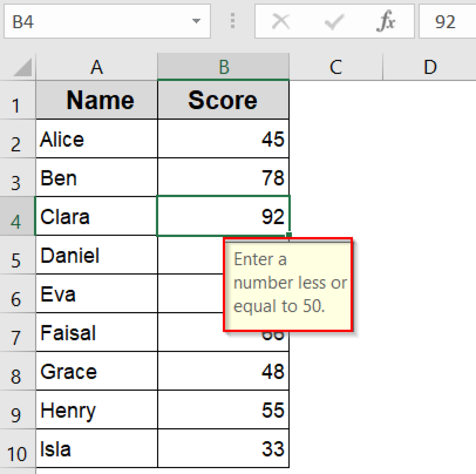Click the Score header cell

coord(223,100)
